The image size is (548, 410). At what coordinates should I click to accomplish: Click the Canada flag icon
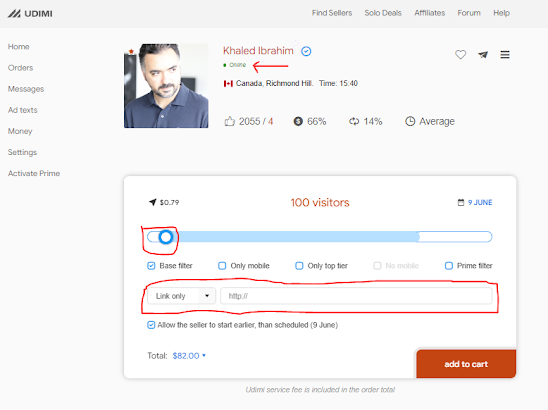pos(228,84)
